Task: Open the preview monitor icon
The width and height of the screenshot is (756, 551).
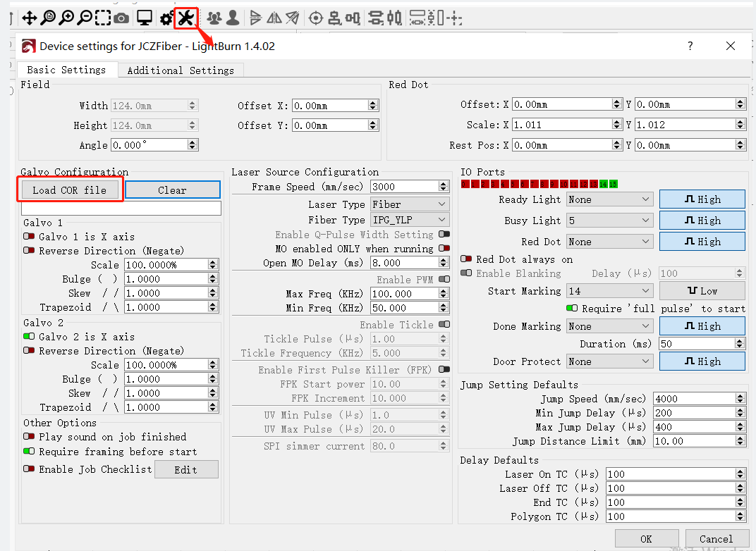Action: click(x=144, y=18)
